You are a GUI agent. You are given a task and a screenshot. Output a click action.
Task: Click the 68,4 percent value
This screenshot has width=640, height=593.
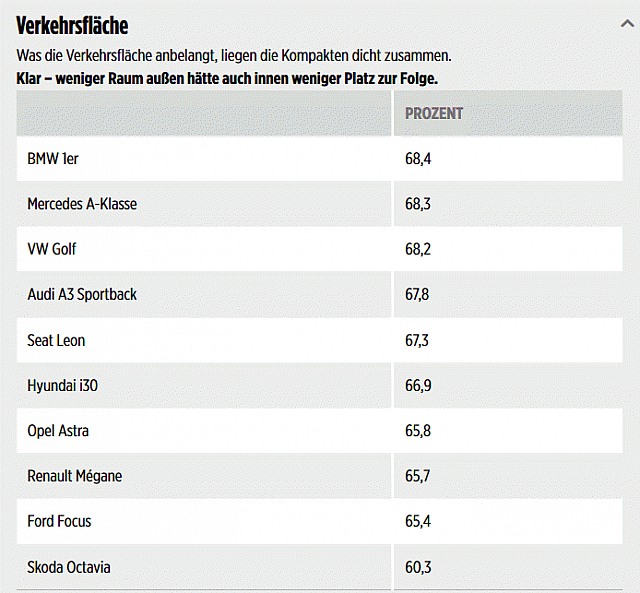click(418, 158)
